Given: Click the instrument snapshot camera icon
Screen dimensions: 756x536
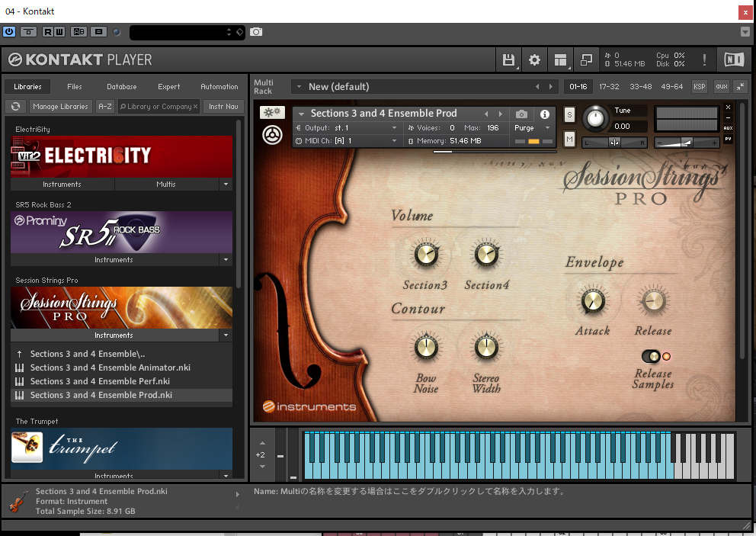Looking at the screenshot, I should pyautogui.click(x=522, y=114).
